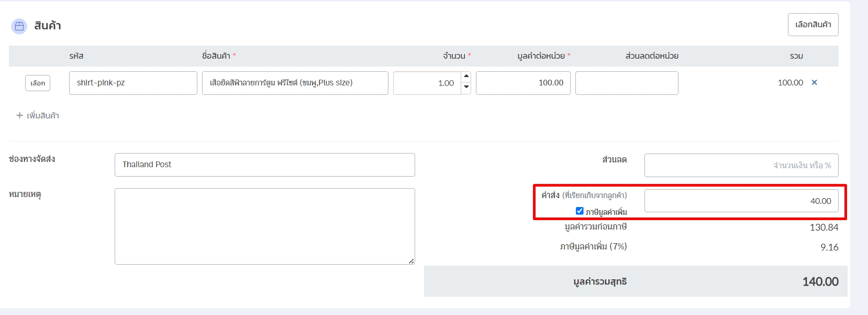Click the plus icon of เพิ่มสินค้า
The height and width of the screenshot is (315, 868).
point(19,115)
